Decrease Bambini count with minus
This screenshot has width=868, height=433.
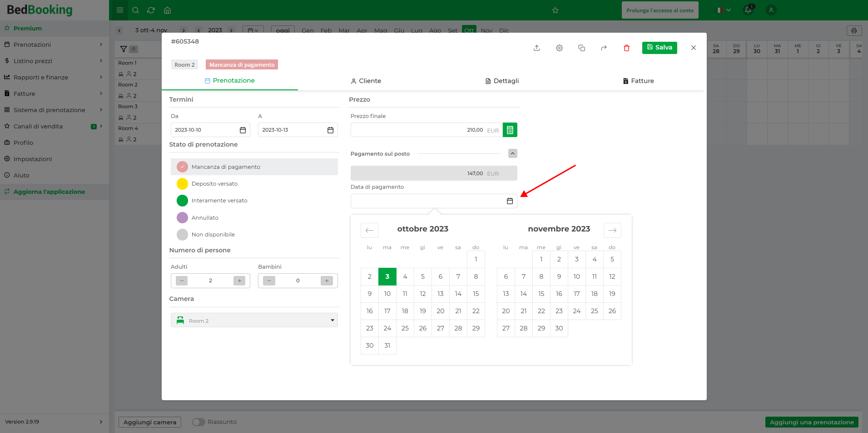[269, 280]
